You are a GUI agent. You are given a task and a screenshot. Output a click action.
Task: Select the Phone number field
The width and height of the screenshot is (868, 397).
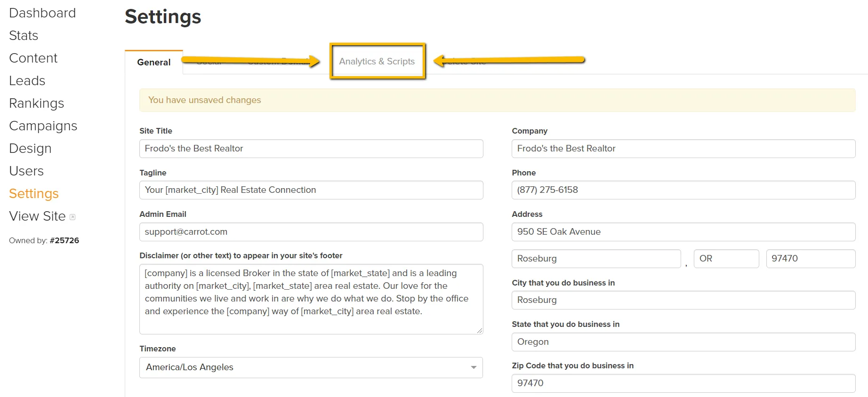(683, 190)
